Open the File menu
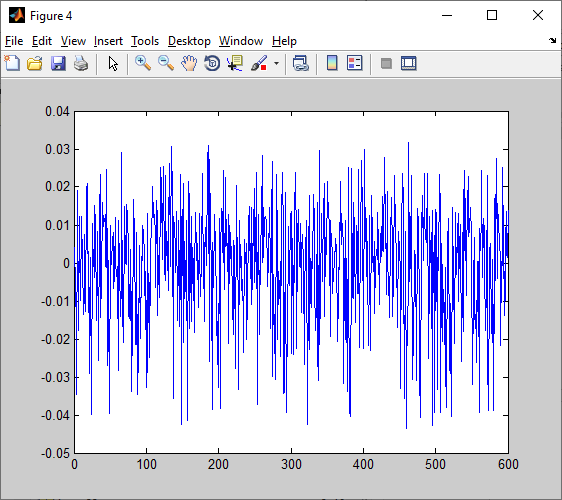562x500 pixels. [x=14, y=41]
